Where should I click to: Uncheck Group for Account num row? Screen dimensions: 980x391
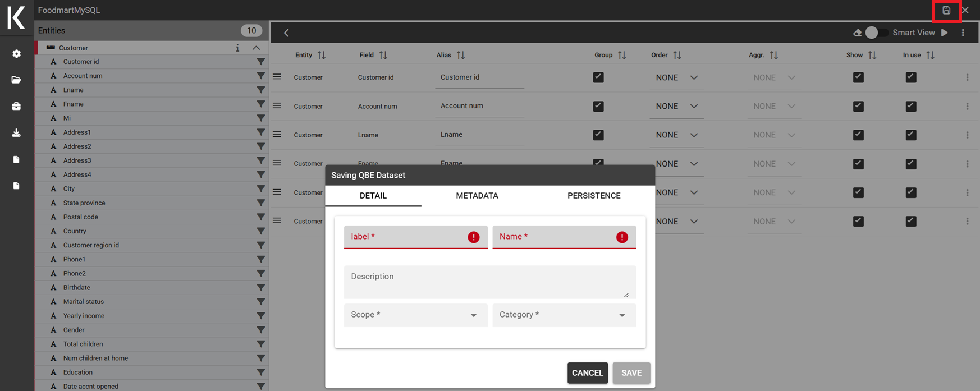click(598, 106)
